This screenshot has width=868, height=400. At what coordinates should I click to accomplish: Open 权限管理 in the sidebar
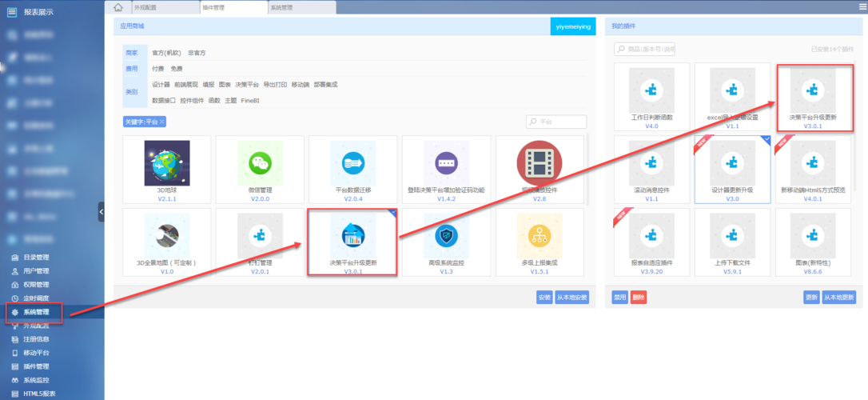coord(37,285)
